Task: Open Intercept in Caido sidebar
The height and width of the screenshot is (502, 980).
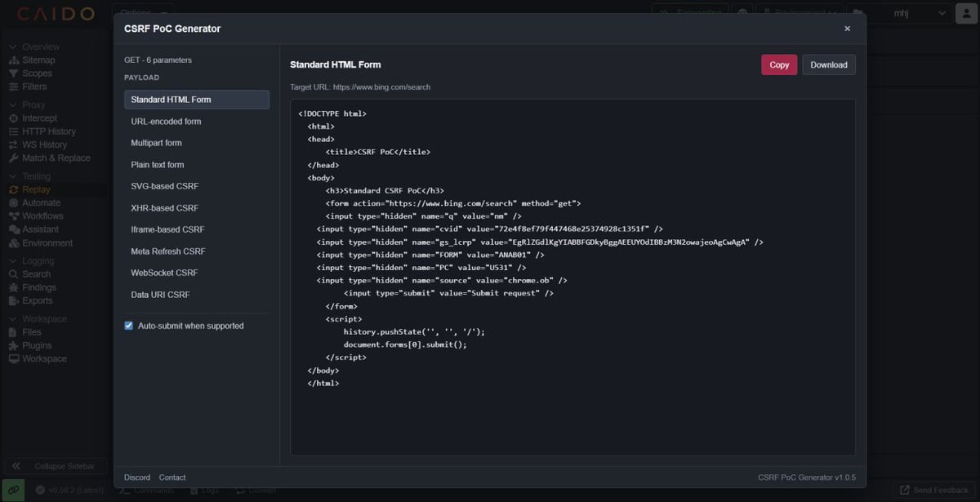Action: point(39,118)
